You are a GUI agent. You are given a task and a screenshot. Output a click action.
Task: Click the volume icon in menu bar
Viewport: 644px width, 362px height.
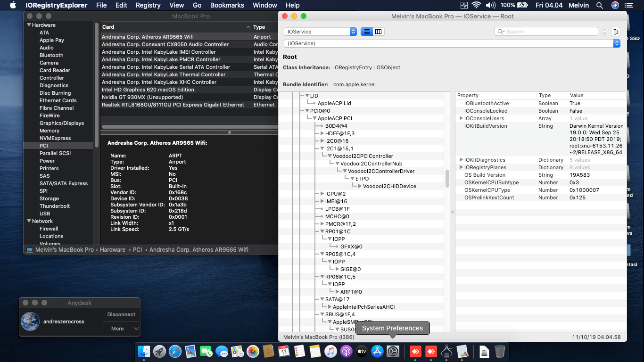tap(491, 5)
